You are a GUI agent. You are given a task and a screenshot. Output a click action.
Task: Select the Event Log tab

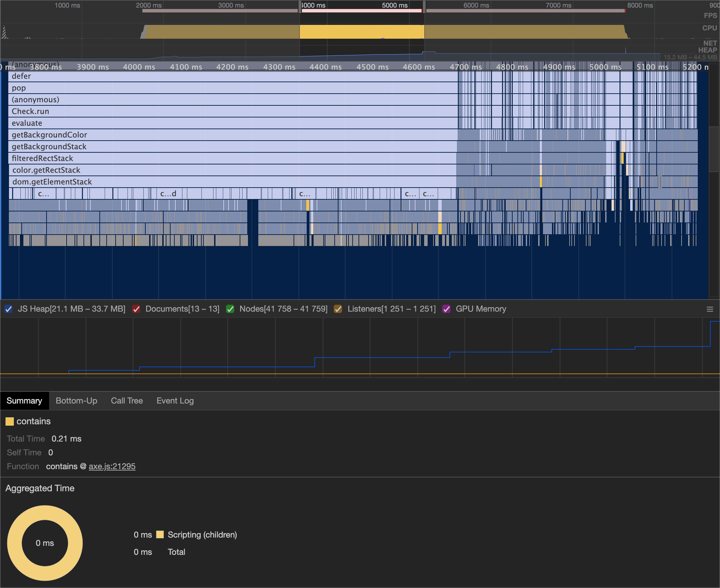175,401
